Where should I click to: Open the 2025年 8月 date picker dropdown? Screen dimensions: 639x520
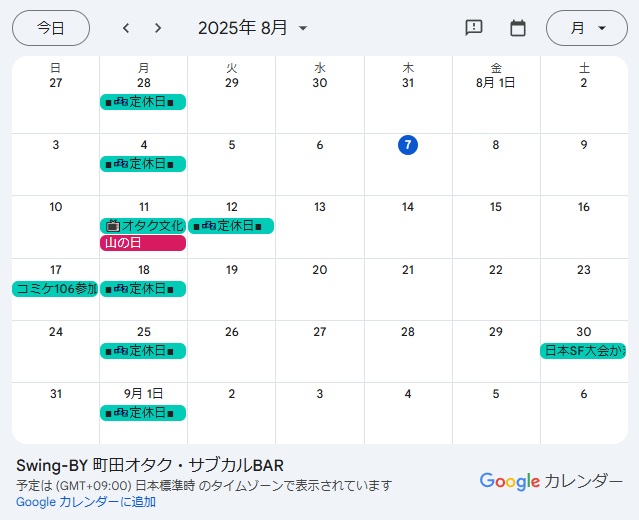tap(253, 28)
